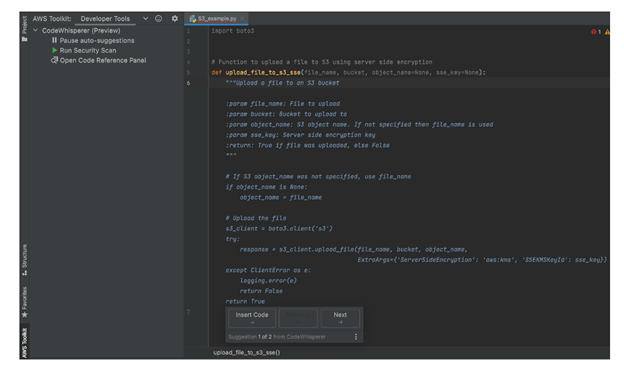Viewport: 624px width, 371px height.
Task: Click the green play icon for Security Scan
Action: point(55,50)
